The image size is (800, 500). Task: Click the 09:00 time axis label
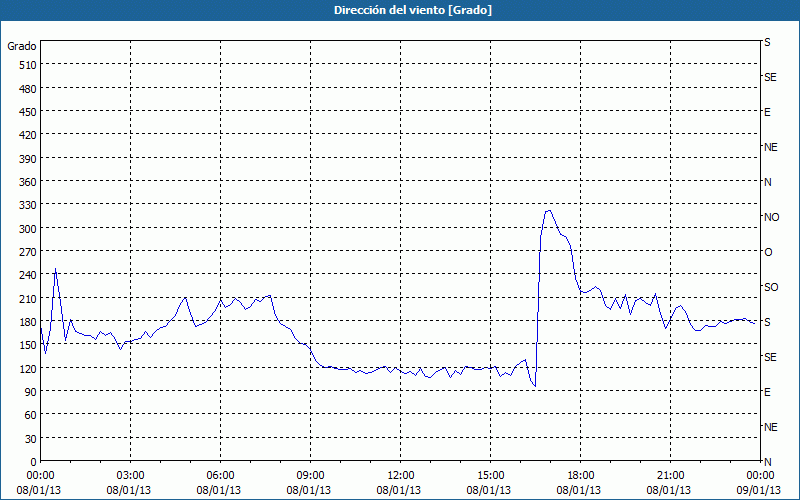click(310, 476)
